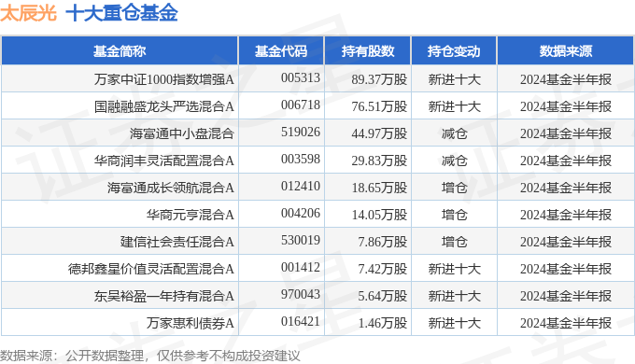Click the 7.42万股 holding value
This screenshot has height=364, width=635.
[382, 269]
